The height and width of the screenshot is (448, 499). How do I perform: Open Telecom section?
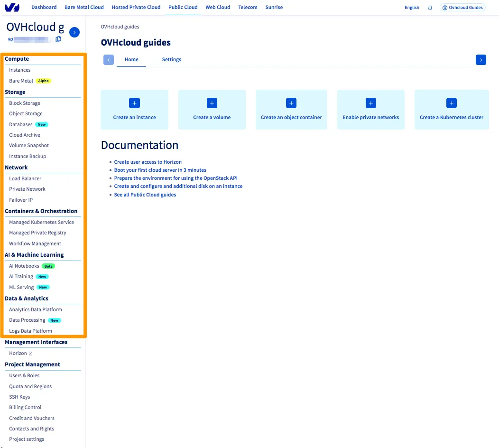pyautogui.click(x=248, y=7)
